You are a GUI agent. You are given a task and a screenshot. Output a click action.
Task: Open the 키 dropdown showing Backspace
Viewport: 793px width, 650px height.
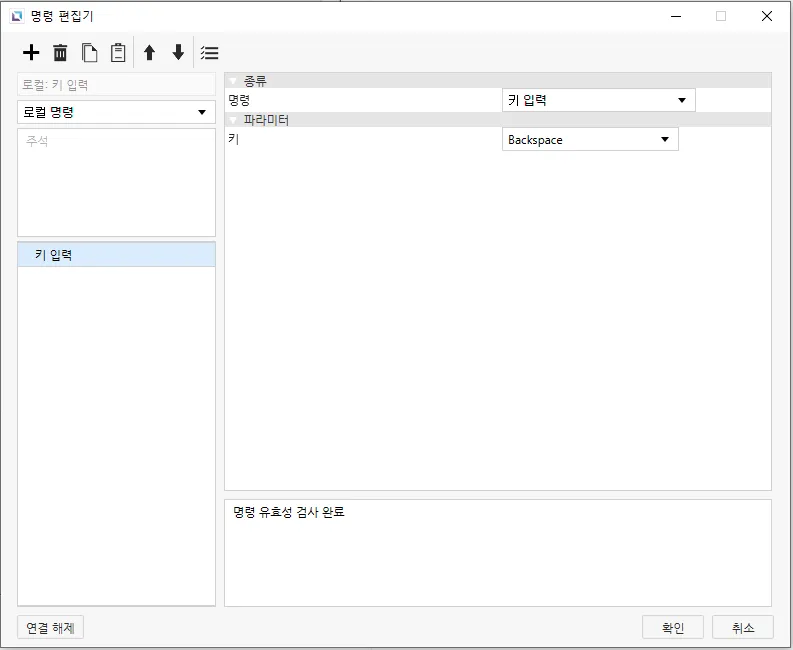pos(589,140)
